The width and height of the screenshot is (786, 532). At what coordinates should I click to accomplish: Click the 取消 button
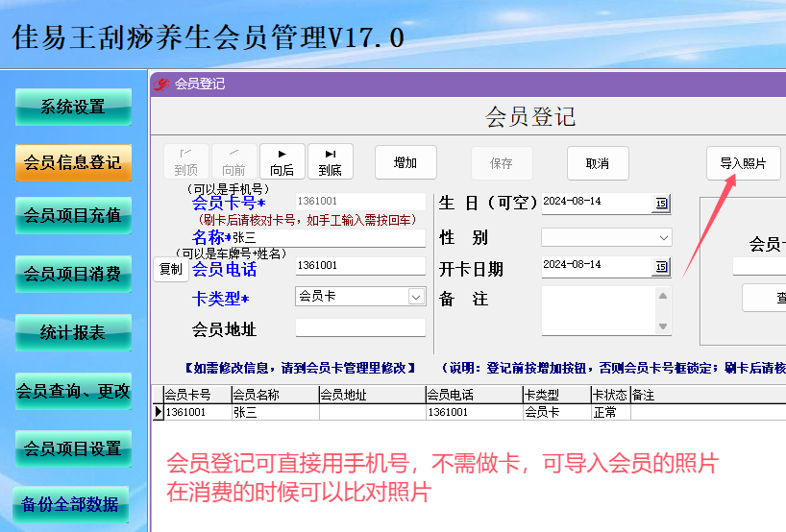[598, 163]
